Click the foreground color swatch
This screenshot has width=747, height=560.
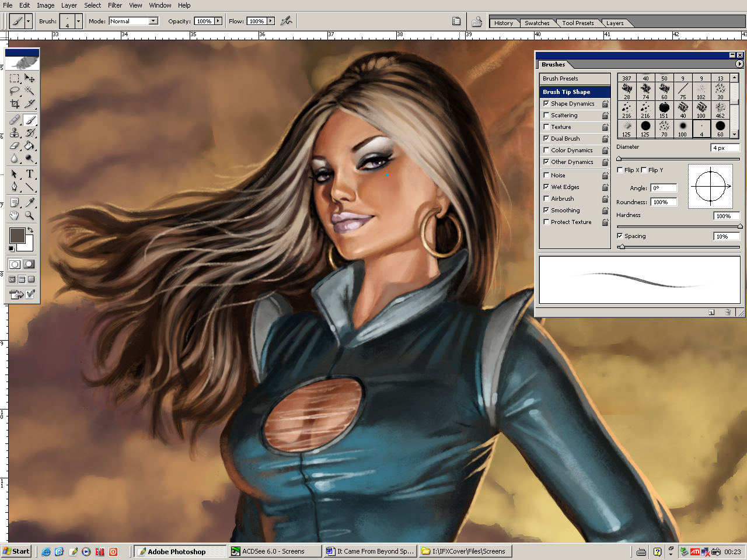coord(17,236)
